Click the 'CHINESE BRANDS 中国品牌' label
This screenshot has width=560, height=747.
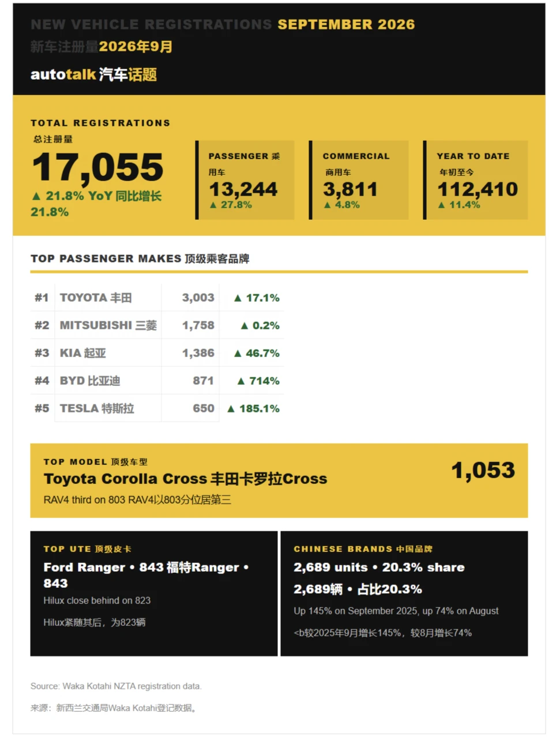pyautogui.click(x=363, y=549)
